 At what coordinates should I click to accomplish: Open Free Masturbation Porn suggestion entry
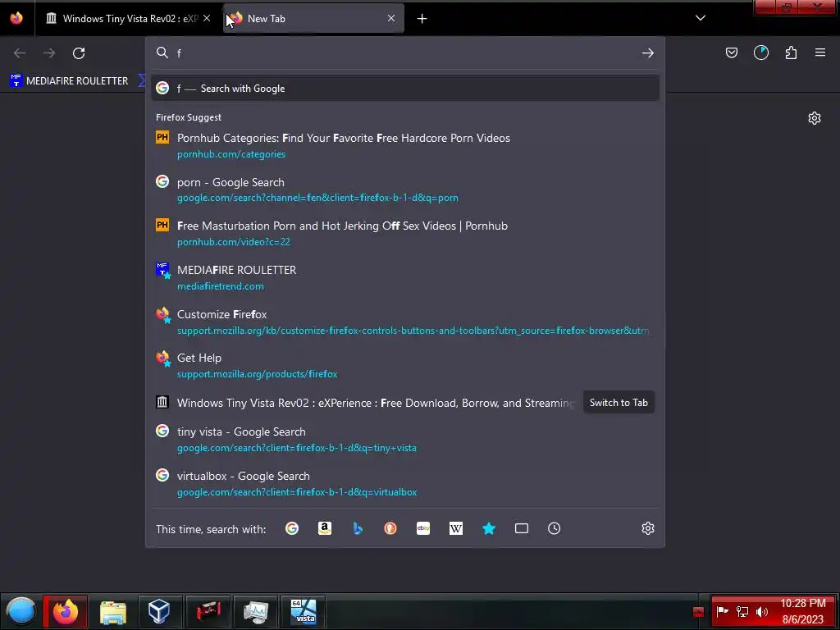click(x=405, y=234)
